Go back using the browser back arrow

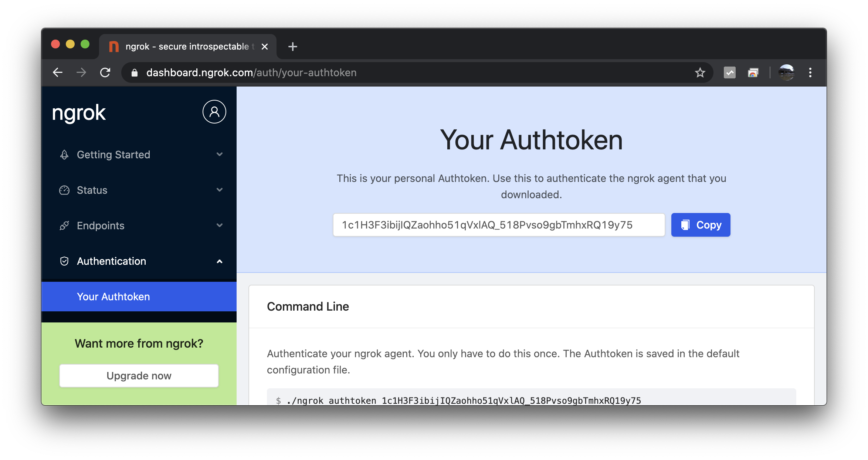(58, 72)
